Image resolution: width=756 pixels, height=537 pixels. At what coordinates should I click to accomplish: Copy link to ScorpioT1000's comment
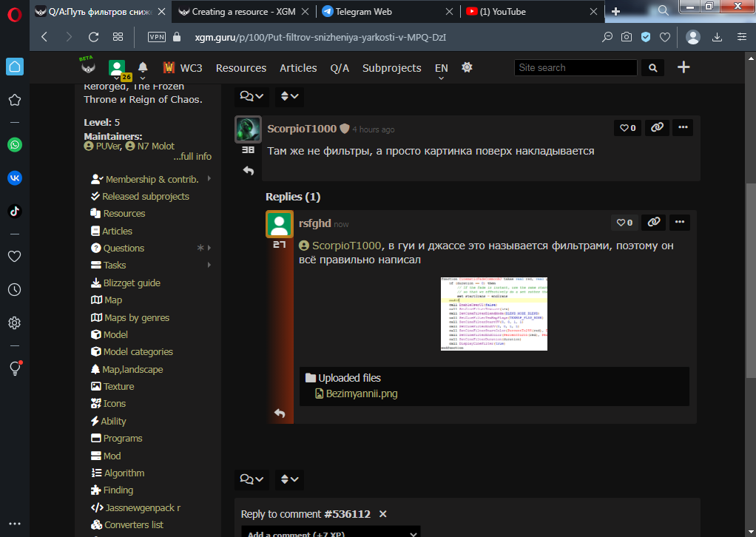(x=657, y=127)
